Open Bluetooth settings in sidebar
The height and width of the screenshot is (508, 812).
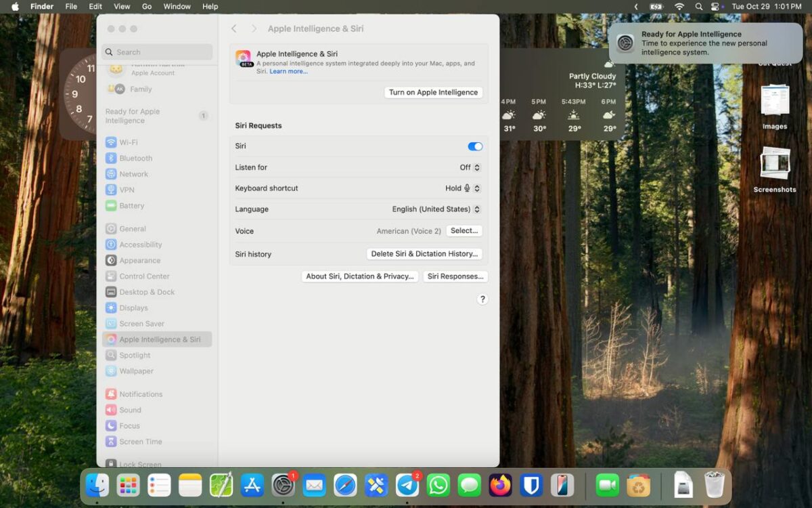tap(135, 158)
